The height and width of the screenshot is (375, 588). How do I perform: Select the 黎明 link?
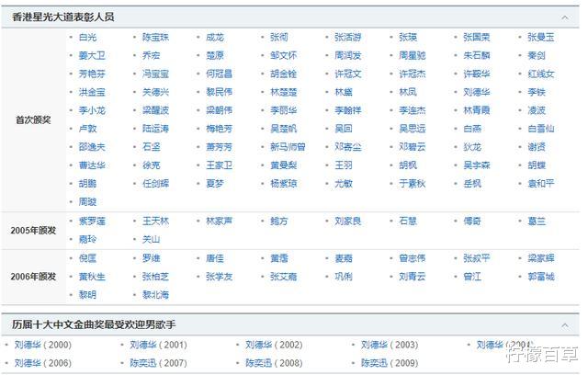[88, 295]
